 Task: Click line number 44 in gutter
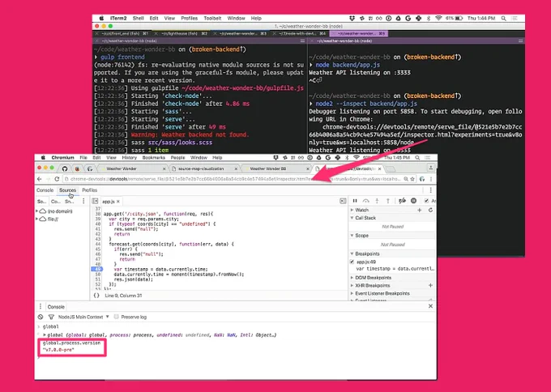[98, 244]
